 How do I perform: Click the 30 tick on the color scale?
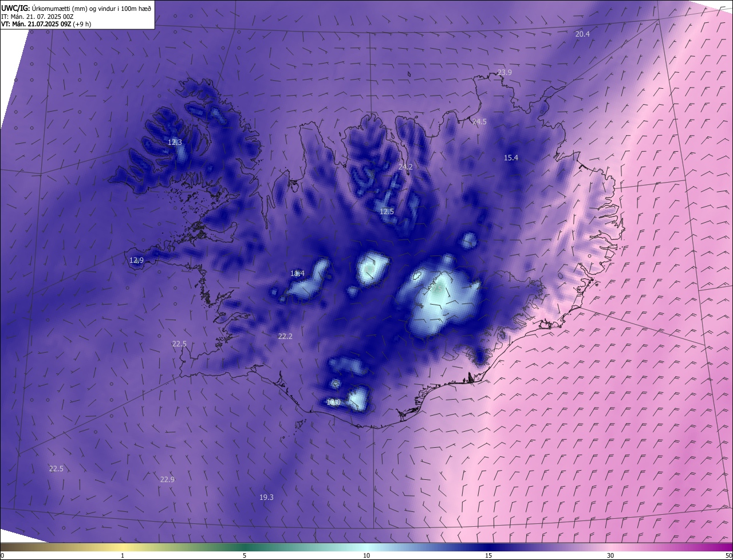point(610,555)
